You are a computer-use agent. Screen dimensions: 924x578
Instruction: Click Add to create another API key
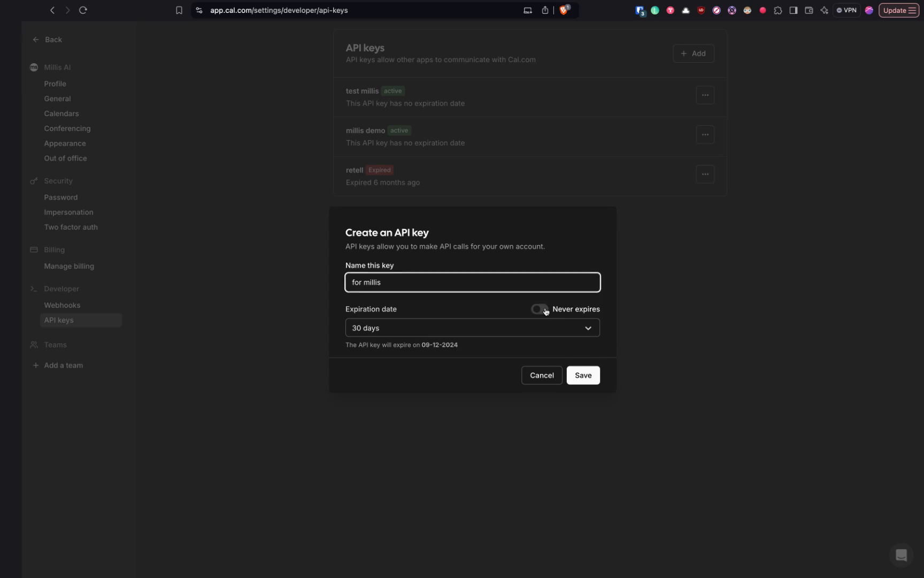[x=694, y=54]
